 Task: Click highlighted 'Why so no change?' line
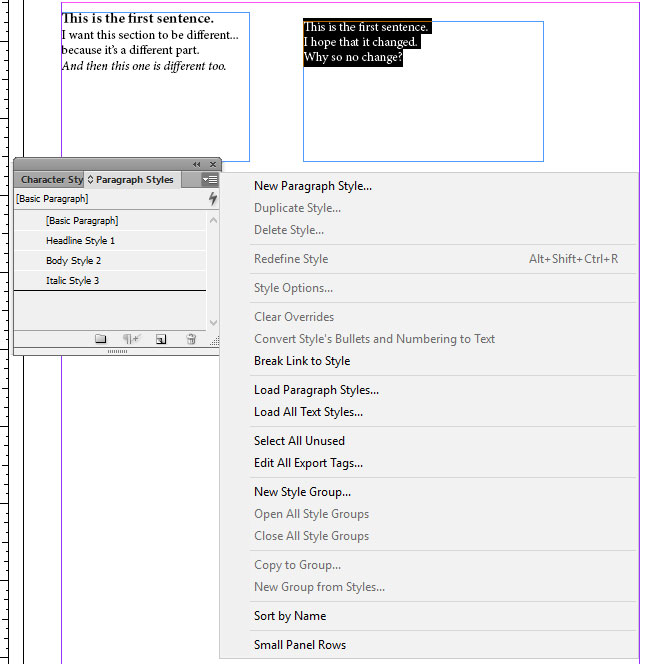(x=353, y=57)
